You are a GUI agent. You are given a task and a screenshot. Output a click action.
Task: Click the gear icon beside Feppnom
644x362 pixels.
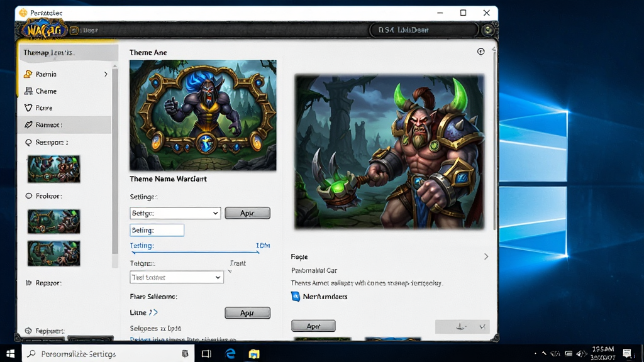[28, 331]
